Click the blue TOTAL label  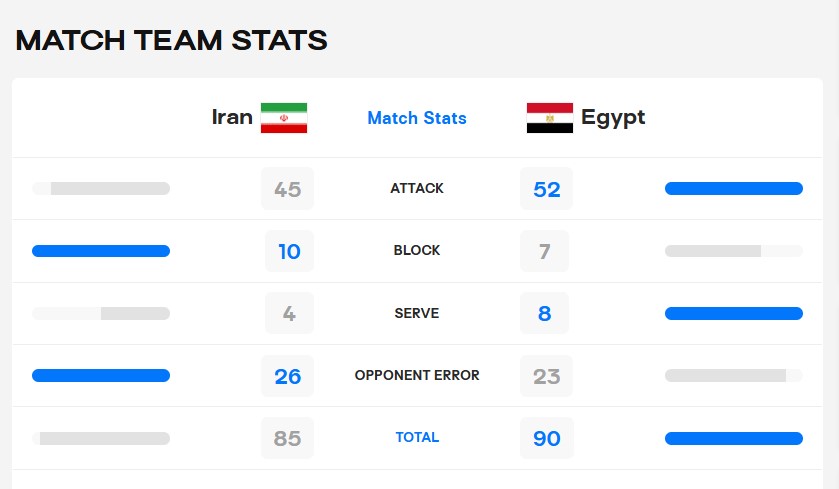[x=417, y=437]
